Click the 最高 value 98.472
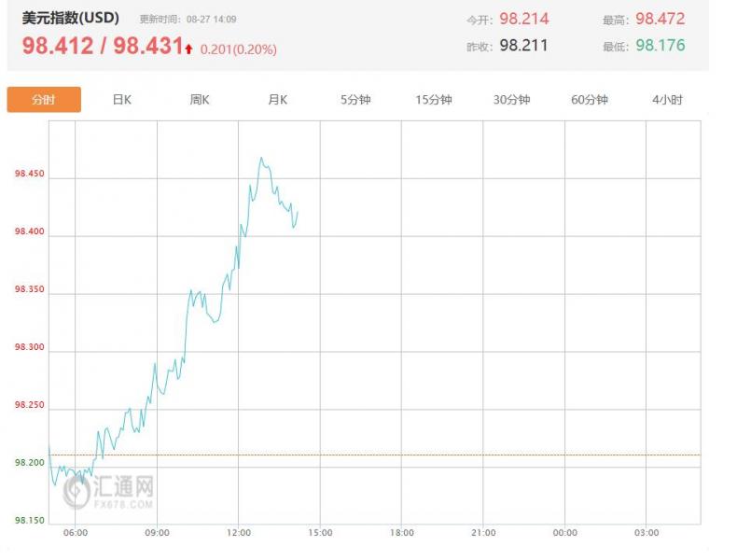 tap(660, 19)
